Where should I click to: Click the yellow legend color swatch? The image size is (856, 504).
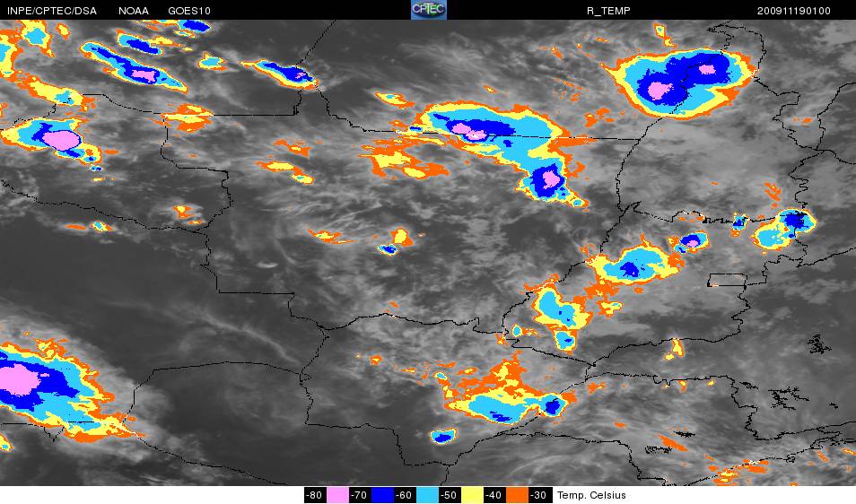pyautogui.click(x=472, y=495)
